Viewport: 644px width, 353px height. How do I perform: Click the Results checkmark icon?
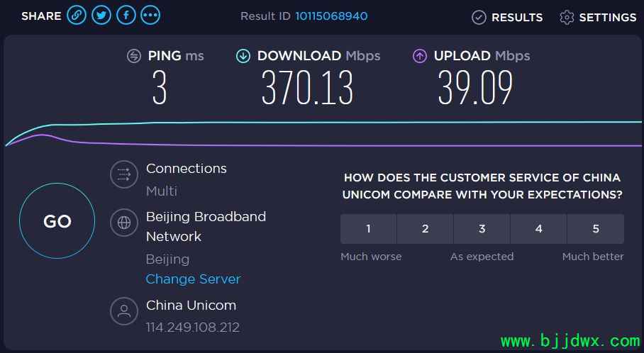tap(479, 17)
